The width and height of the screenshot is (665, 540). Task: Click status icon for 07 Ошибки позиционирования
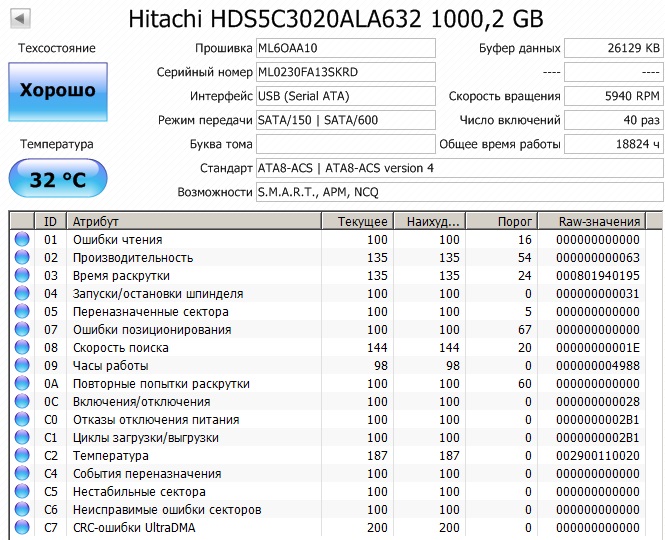tap(22, 329)
